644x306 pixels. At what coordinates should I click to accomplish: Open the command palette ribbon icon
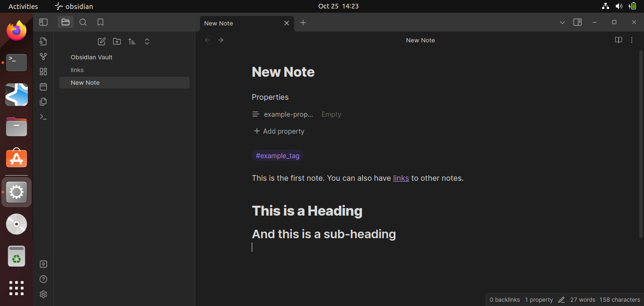point(43,117)
